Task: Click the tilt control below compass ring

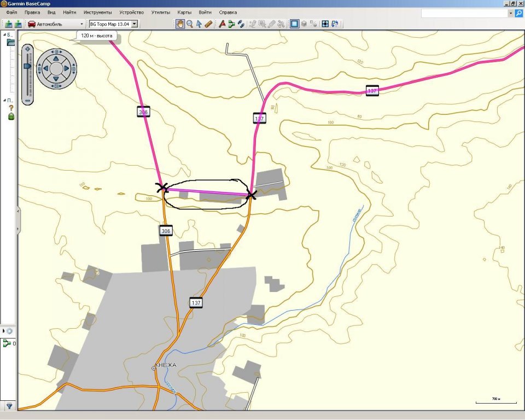Action: point(56,86)
